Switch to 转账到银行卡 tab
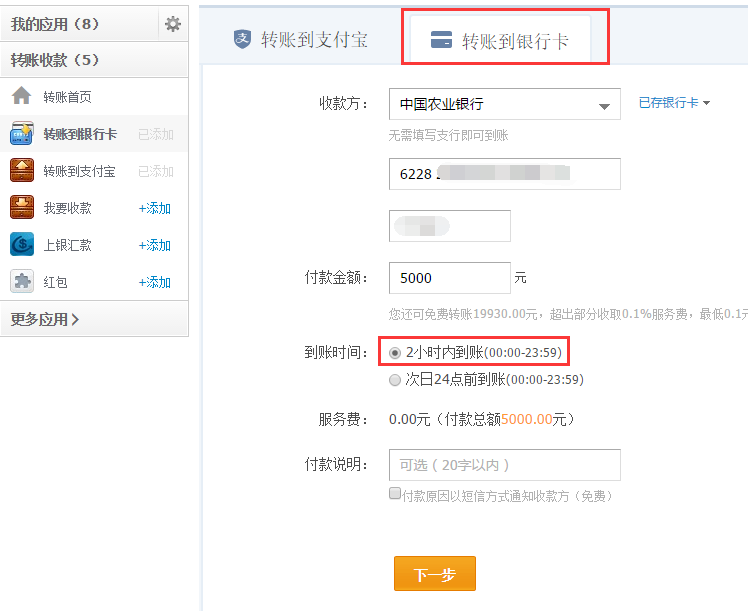This screenshot has height=611, width=748. [x=500, y=40]
